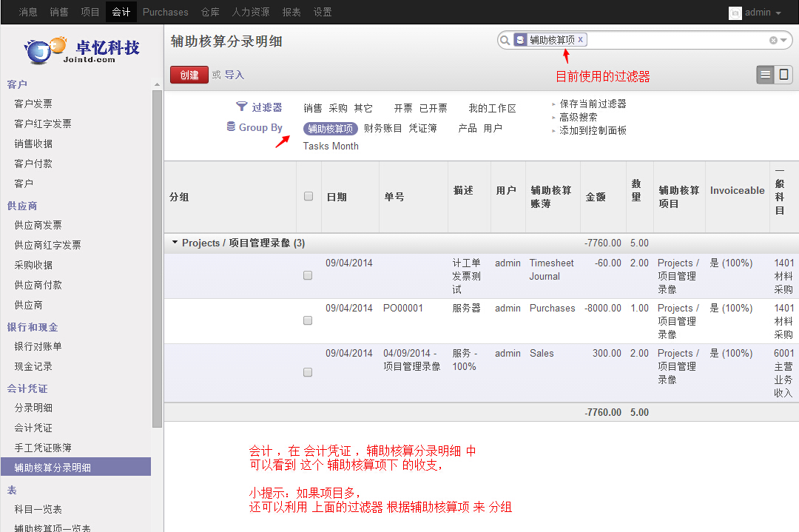Tick the PO00001 row checkbox
Image resolution: width=799 pixels, height=532 pixels.
pos(308,320)
